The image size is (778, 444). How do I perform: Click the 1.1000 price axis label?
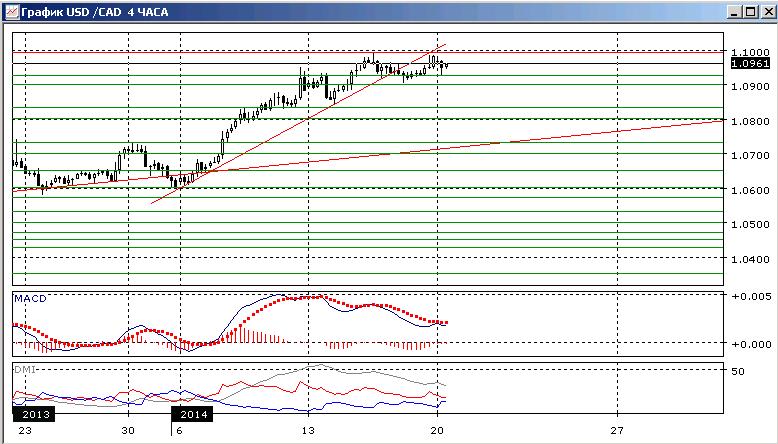pyautogui.click(x=750, y=52)
